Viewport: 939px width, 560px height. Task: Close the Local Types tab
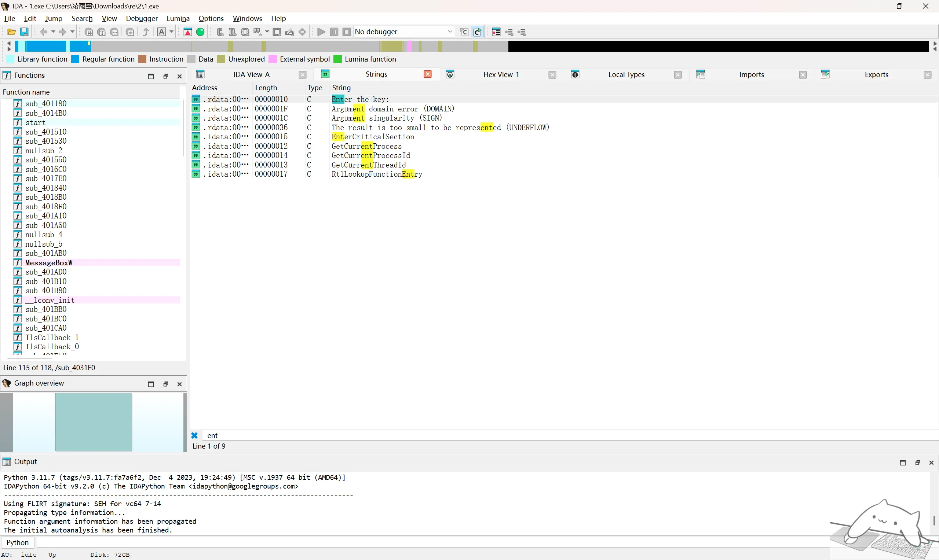click(x=678, y=75)
